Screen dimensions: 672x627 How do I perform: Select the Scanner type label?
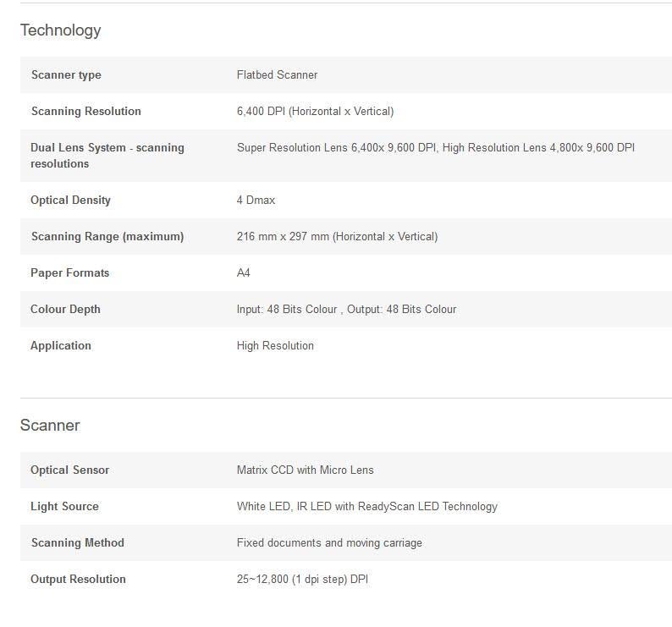tap(66, 74)
